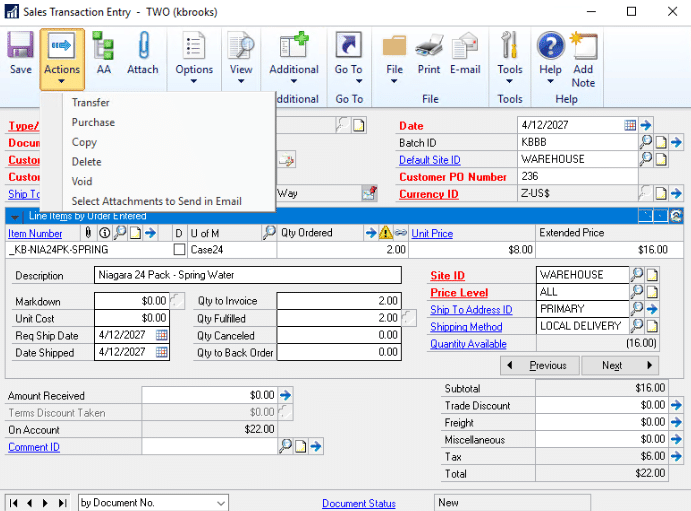The width and height of the screenshot is (691, 511).
Task: Click the Comment ID lookup magnifier
Action: (x=285, y=447)
